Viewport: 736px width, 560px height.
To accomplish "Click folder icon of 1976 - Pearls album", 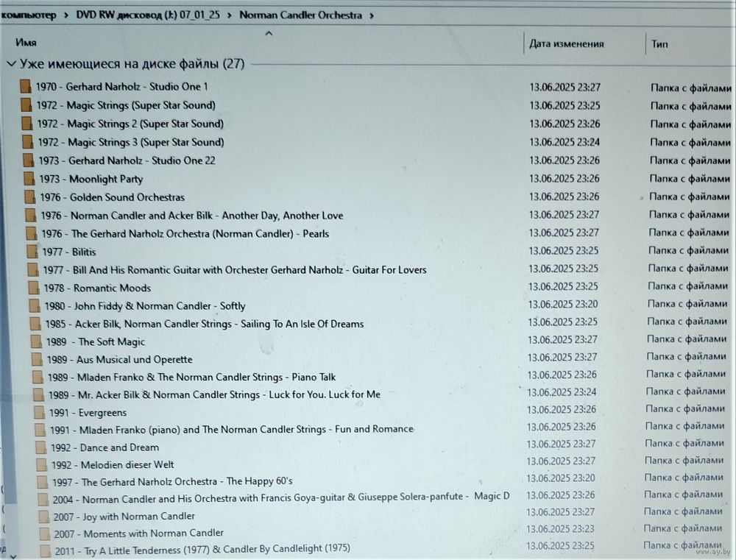I will (32, 233).
